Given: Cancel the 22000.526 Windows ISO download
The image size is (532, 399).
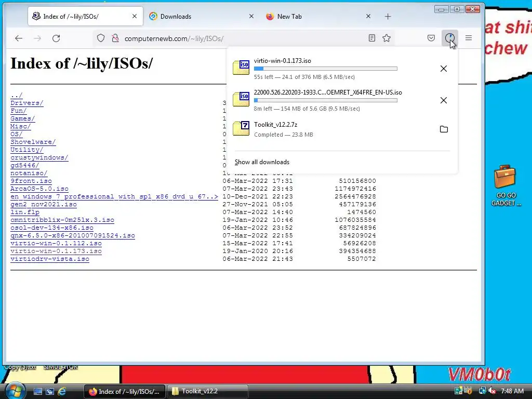Looking at the screenshot, I should [x=444, y=100].
